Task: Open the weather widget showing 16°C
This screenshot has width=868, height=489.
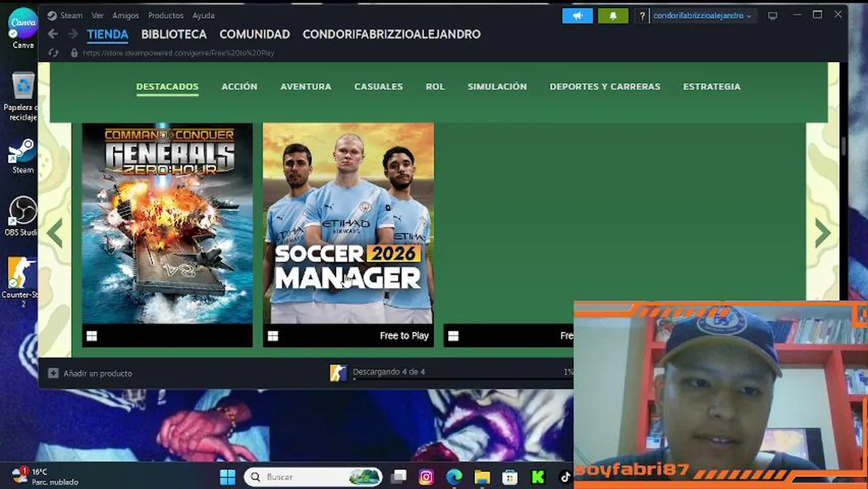Action: coord(45,476)
